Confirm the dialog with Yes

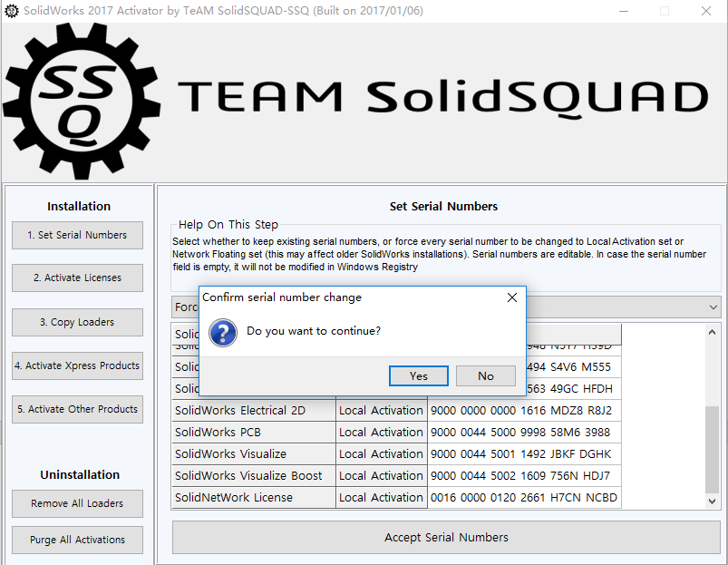click(x=418, y=375)
